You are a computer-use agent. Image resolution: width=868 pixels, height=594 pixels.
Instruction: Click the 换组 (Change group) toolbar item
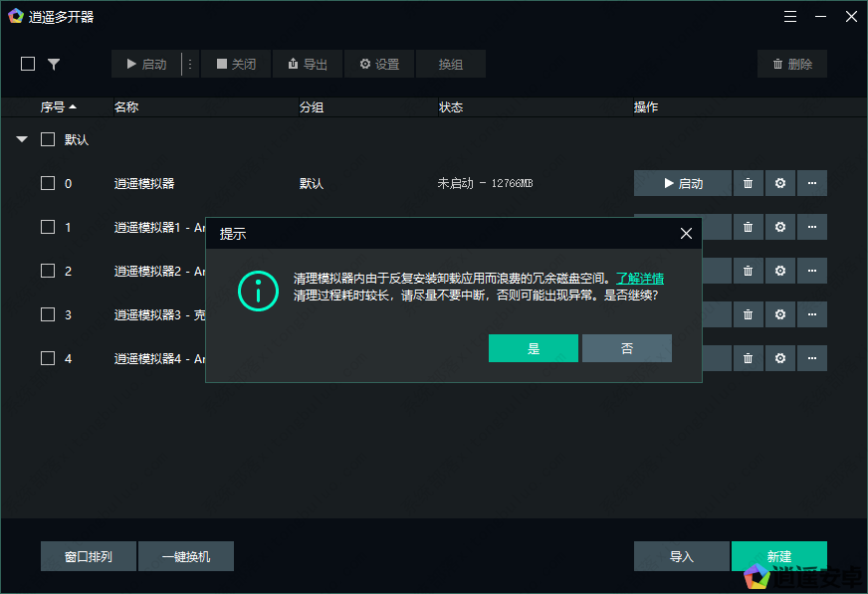(450, 63)
